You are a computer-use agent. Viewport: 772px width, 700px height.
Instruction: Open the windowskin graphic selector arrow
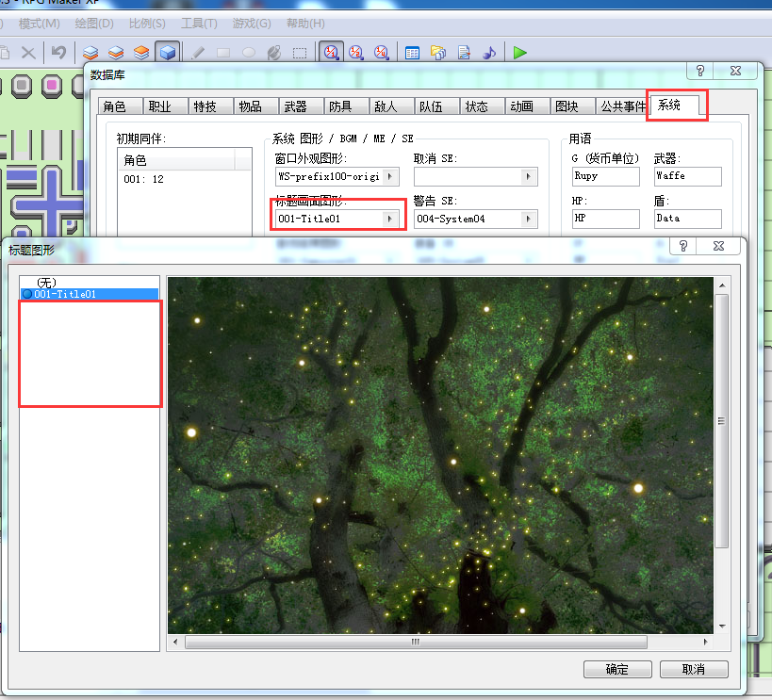pos(390,176)
